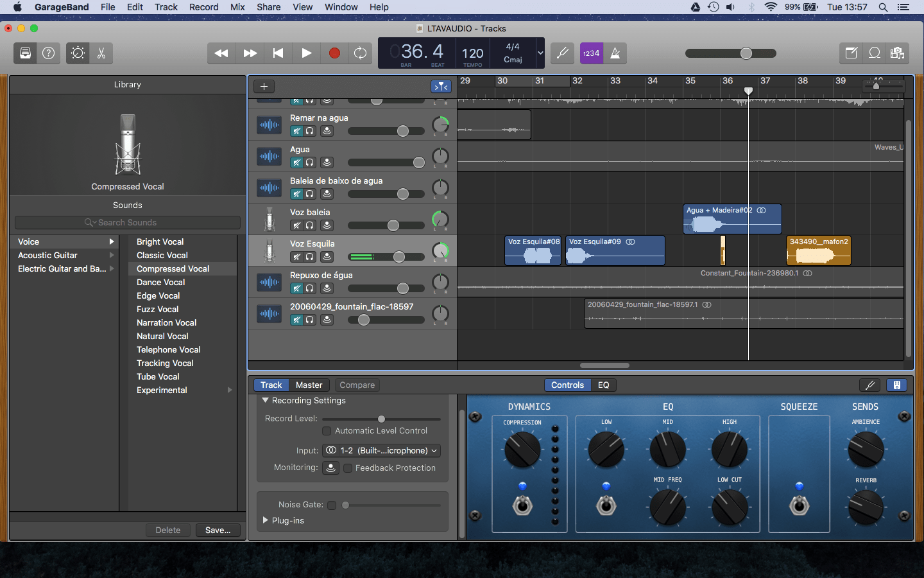Open the Mix menu

point(237,7)
